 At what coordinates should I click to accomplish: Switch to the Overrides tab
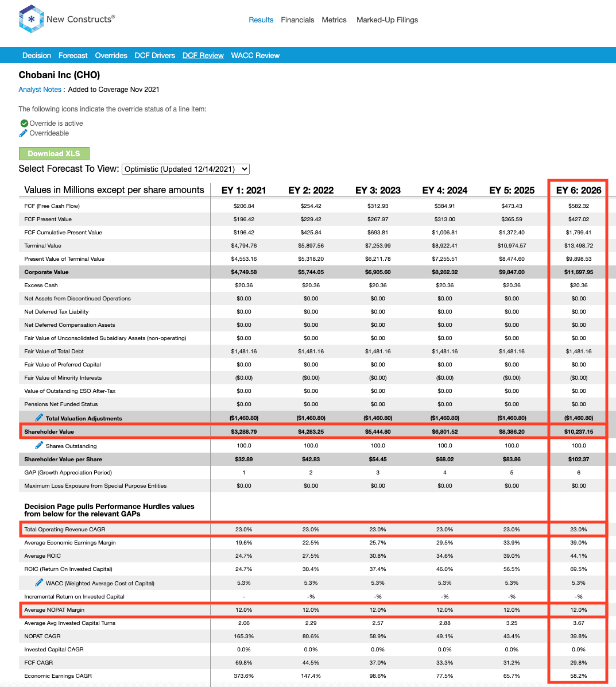coord(111,55)
